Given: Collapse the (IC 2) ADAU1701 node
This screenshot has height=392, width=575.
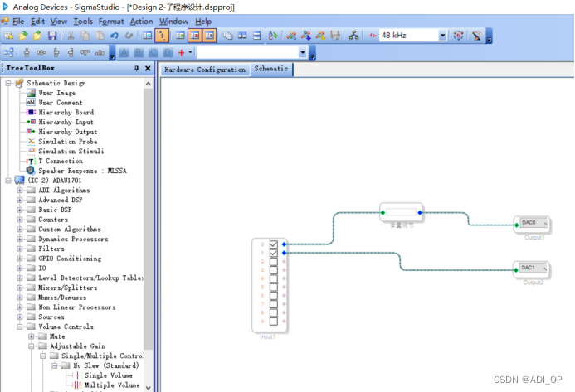Looking at the screenshot, I should (x=8, y=180).
